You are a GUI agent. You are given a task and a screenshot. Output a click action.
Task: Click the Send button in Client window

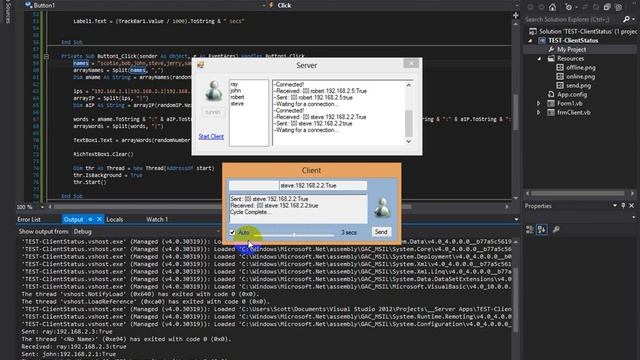coord(381,232)
